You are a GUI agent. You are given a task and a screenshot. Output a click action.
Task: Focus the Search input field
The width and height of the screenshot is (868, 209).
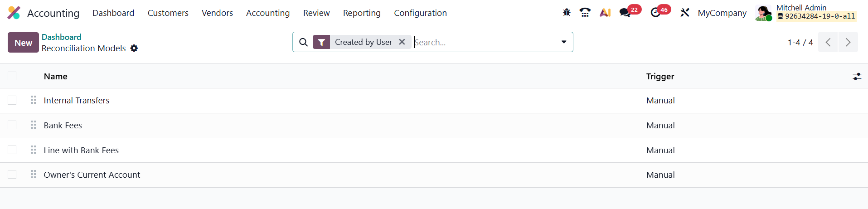pyautogui.click(x=483, y=42)
